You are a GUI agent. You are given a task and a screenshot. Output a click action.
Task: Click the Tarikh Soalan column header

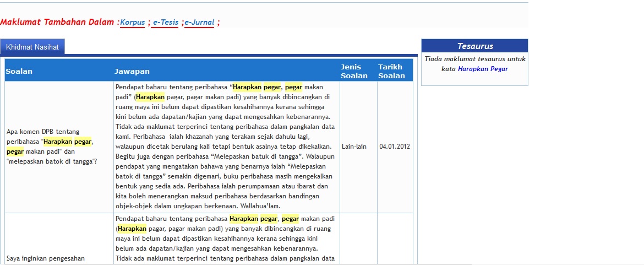391,71
